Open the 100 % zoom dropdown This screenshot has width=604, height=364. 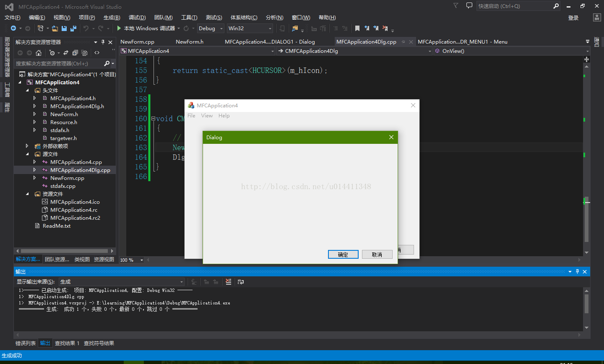point(132,260)
